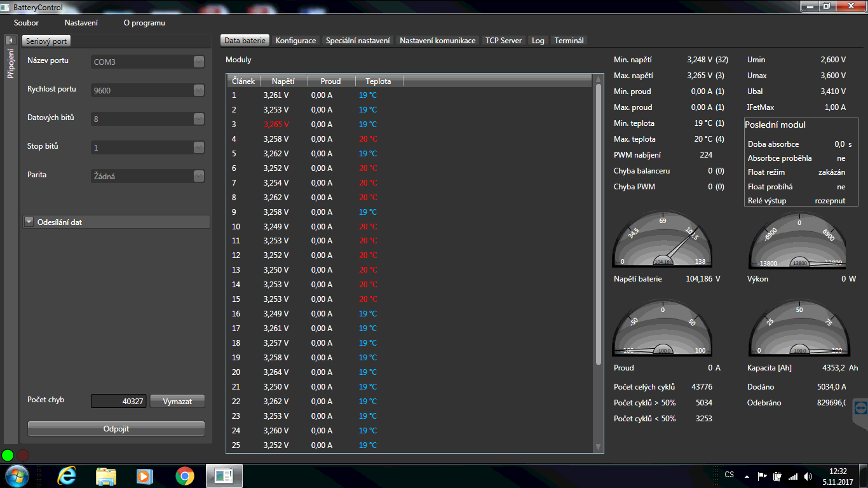Switch to the Konfigurace tab
868x488 pixels.
[295, 41]
